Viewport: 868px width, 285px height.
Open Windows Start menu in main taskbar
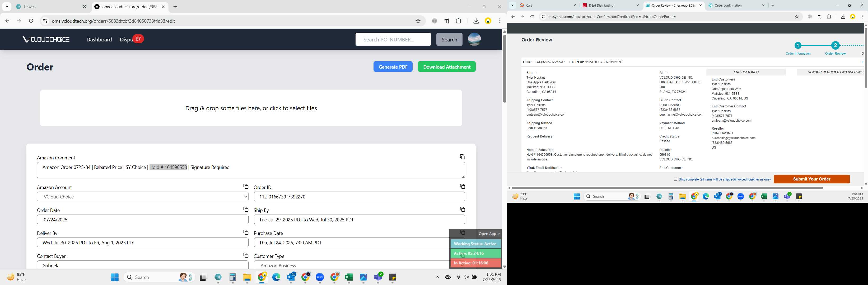[115, 277]
